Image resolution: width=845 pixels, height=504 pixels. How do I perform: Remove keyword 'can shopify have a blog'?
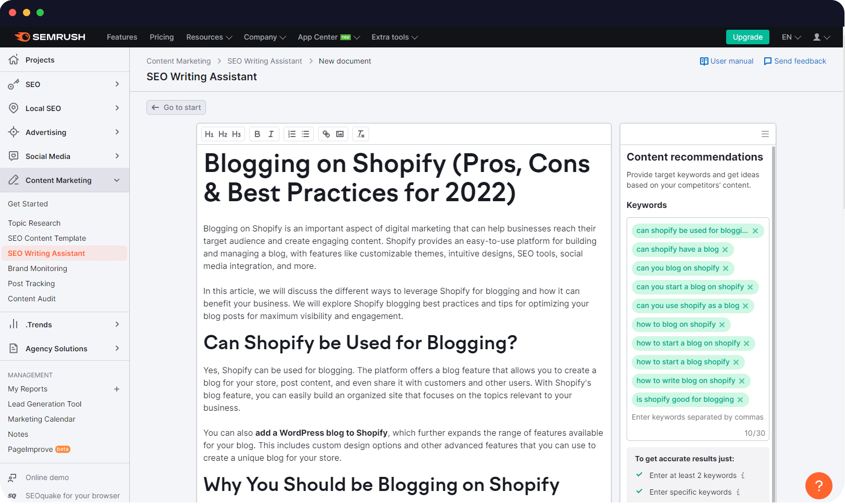(x=725, y=250)
